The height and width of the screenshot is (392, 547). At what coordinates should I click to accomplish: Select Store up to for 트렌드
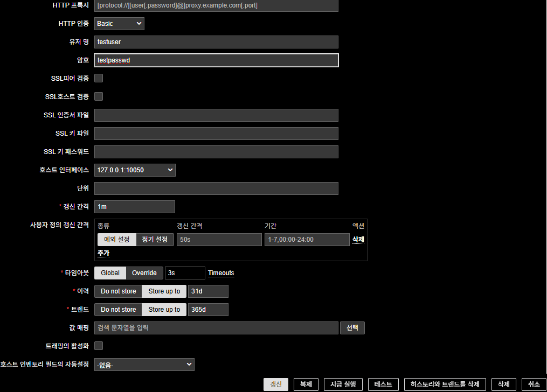(164, 310)
